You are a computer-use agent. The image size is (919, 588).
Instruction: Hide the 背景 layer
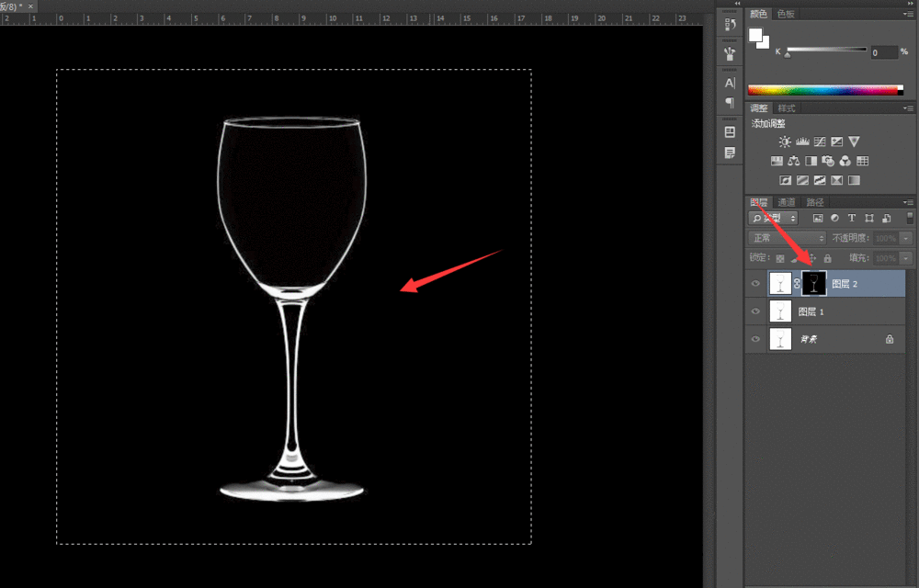[x=755, y=340]
